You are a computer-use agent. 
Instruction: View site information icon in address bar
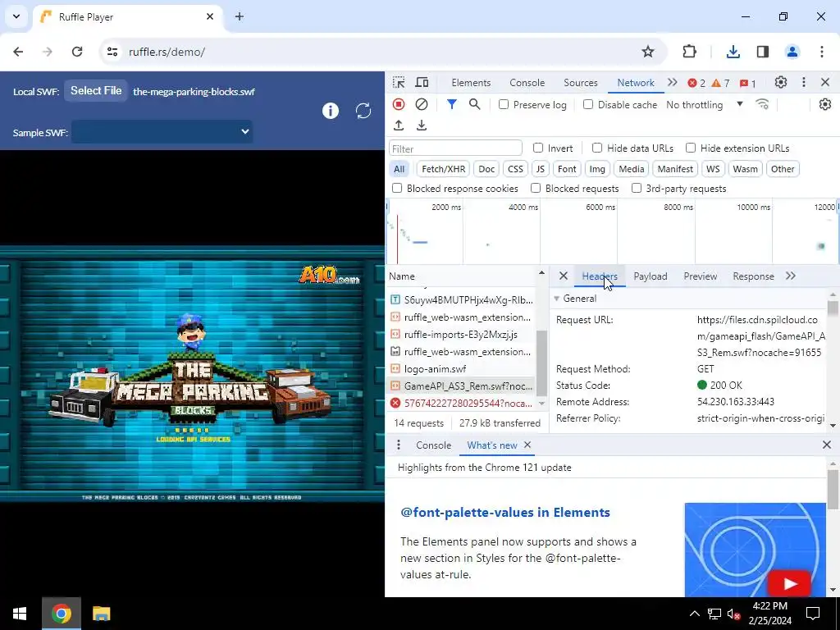tap(112, 52)
